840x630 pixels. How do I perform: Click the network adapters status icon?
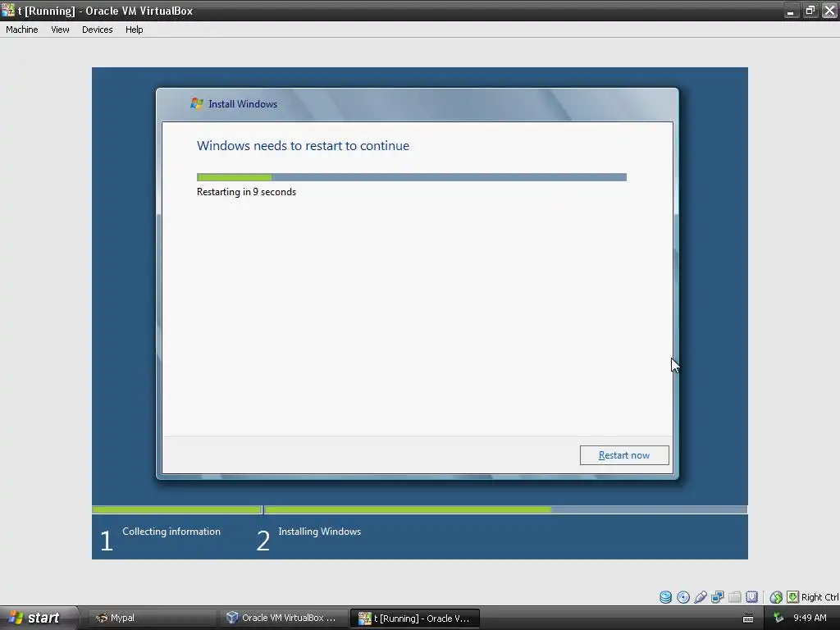tap(717, 597)
